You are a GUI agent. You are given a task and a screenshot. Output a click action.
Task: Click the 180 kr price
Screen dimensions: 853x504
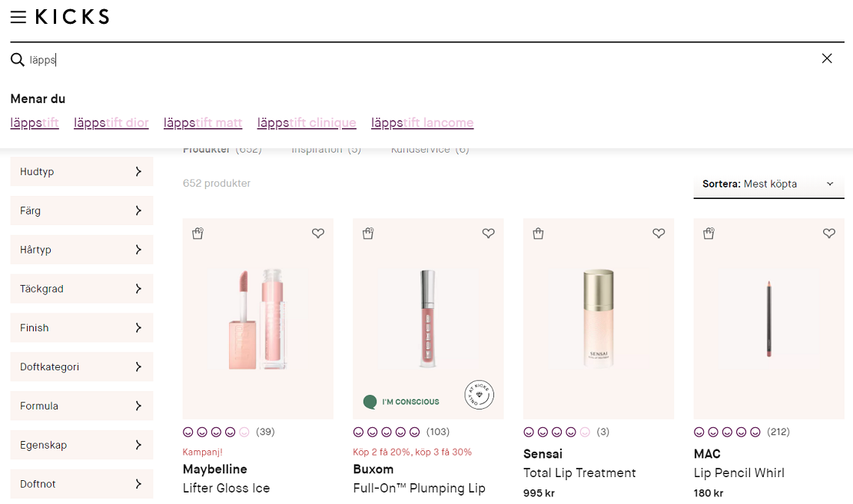pyautogui.click(x=709, y=493)
